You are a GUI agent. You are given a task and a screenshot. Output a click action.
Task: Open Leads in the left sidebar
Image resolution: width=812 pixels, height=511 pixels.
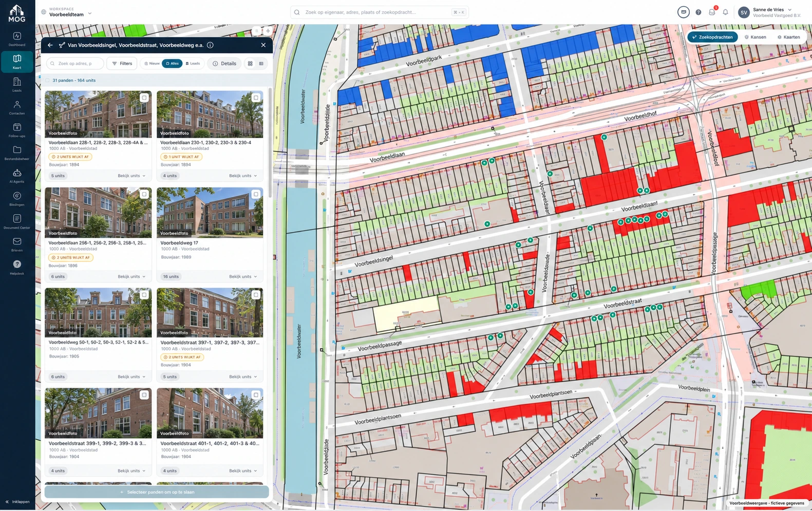coord(17,85)
